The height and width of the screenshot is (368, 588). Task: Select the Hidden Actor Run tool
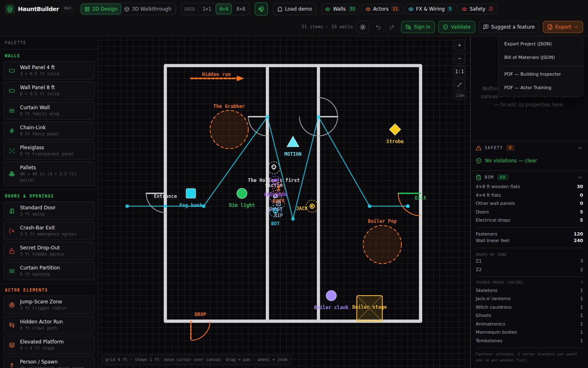click(x=49, y=325)
